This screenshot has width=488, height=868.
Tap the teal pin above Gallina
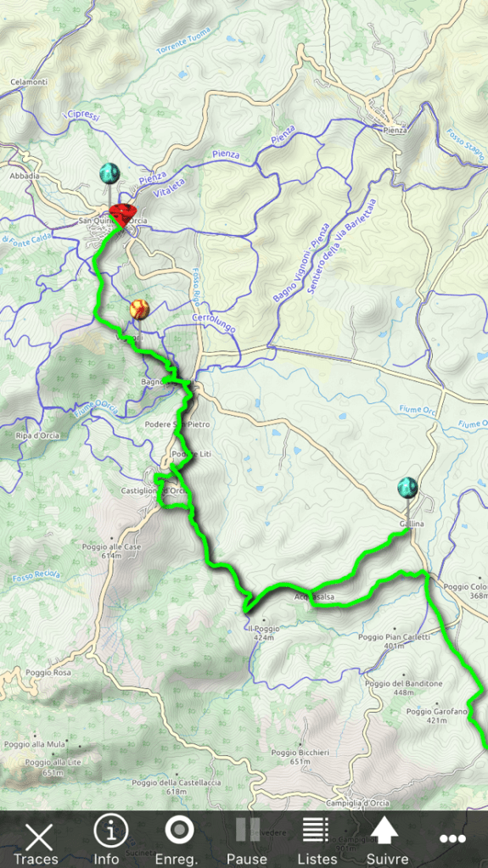(x=407, y=488)
